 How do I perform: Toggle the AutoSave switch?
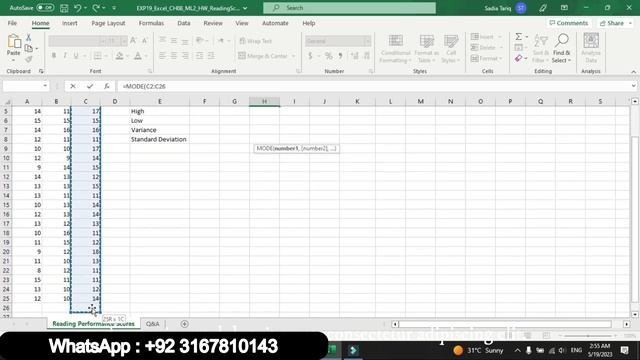pos(44,8)
